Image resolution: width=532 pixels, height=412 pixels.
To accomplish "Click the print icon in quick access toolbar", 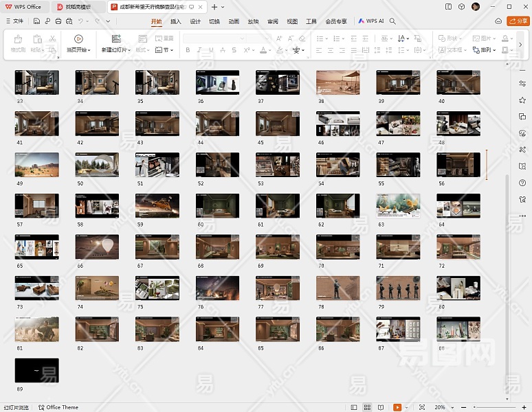I will point(58,21).
